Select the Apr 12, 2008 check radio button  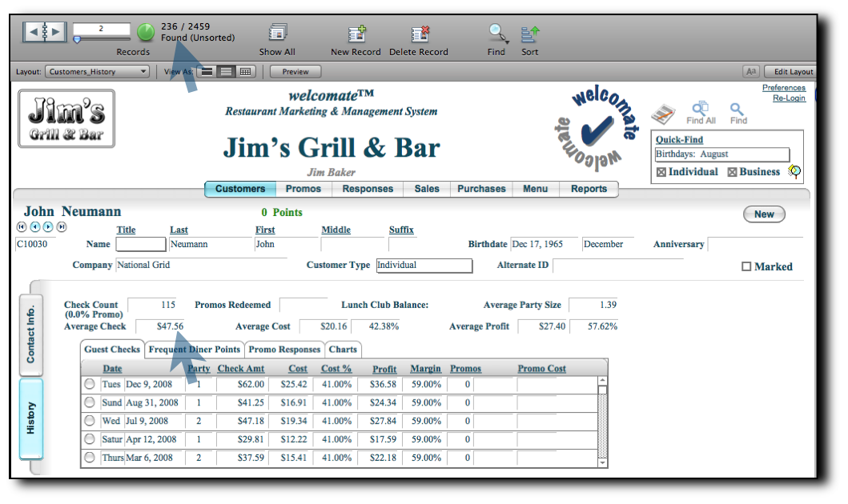pyautogui.click(x=90, y=439)
